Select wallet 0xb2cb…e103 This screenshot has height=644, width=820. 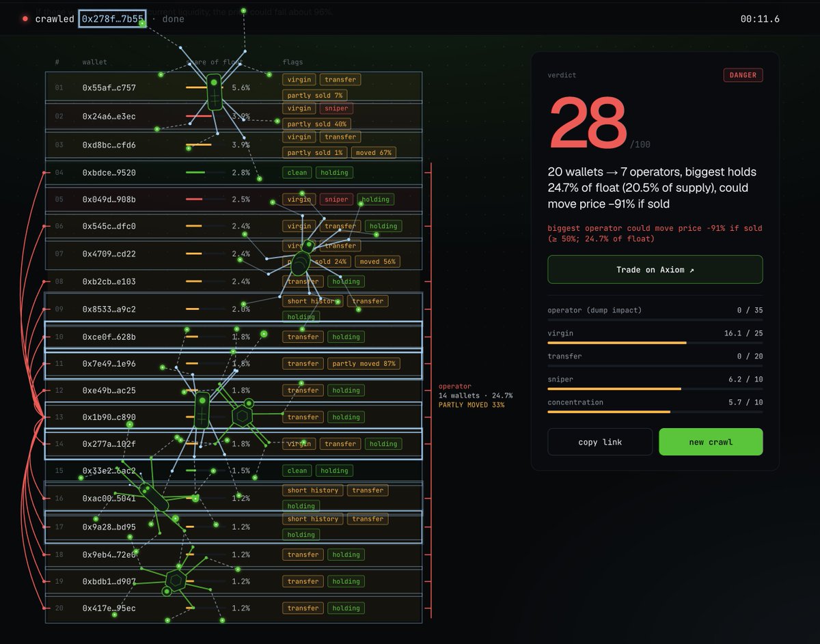click(x=109, y=281)
